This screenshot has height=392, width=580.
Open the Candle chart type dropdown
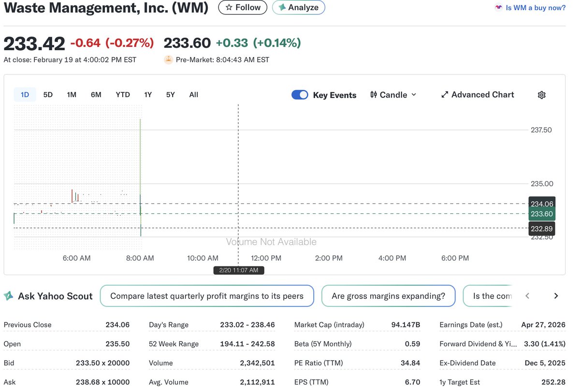pyautogui.click(x=393, y=95)
